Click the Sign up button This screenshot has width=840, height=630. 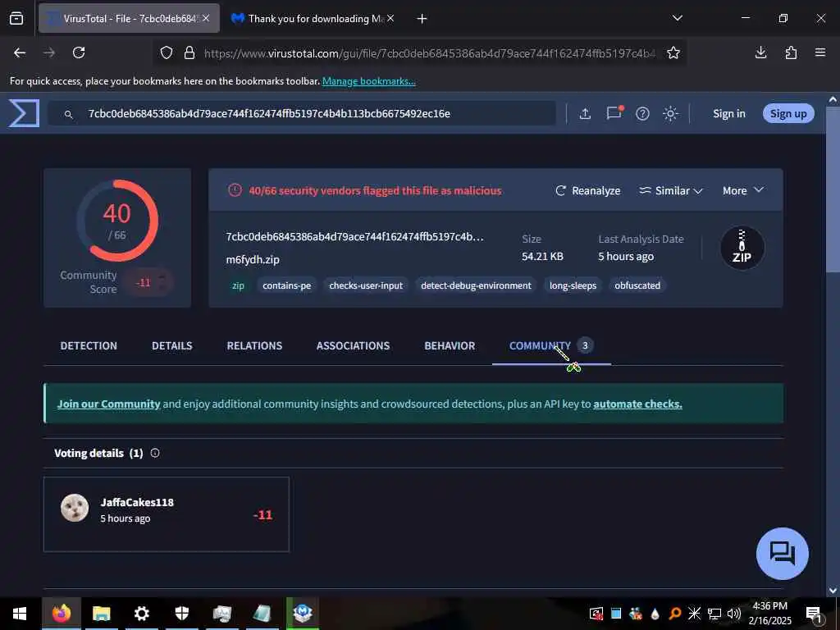click(x=788, y=113)
